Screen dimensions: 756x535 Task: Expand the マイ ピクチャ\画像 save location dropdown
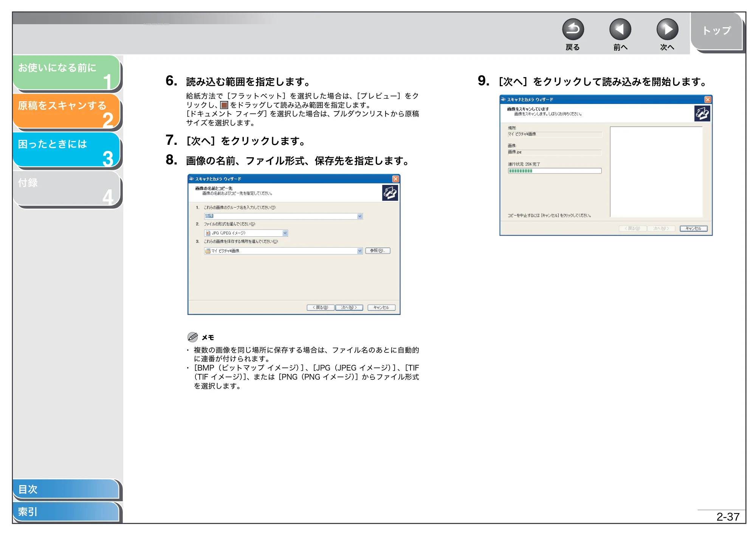coord(360,251)
